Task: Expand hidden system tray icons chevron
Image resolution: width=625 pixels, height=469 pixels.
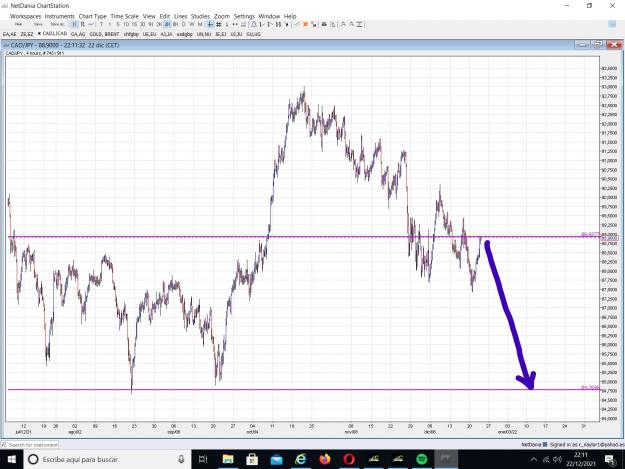Action: 534,459
